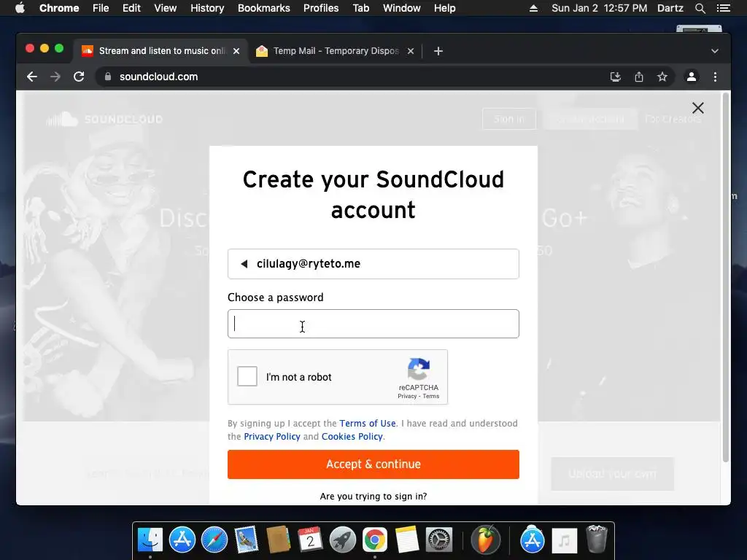
Task: Click the reCAPTCHA logo
Action: [x=419, y=369]
